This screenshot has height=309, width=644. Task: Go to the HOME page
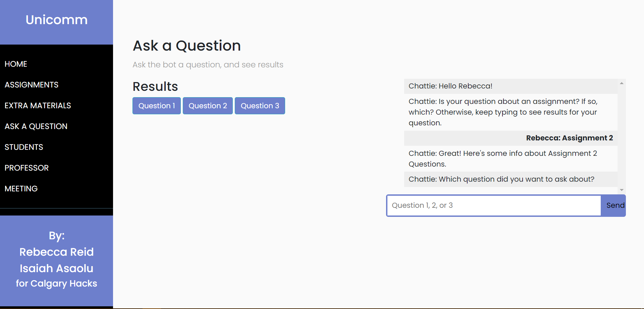16,64
